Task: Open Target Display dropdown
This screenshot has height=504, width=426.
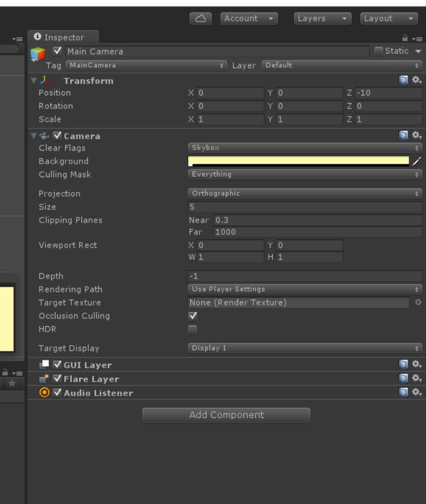Action: (305, 348)
